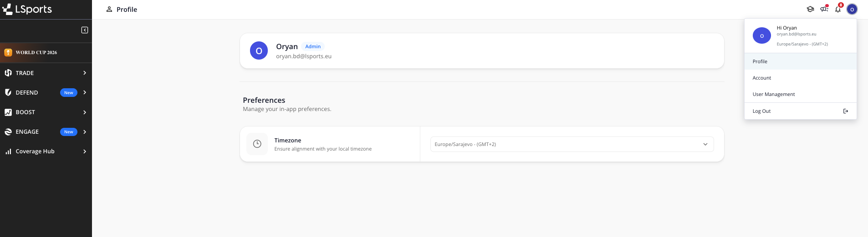Click the Profile page title
Screen dimensions: 868x237
click(127, 10)
